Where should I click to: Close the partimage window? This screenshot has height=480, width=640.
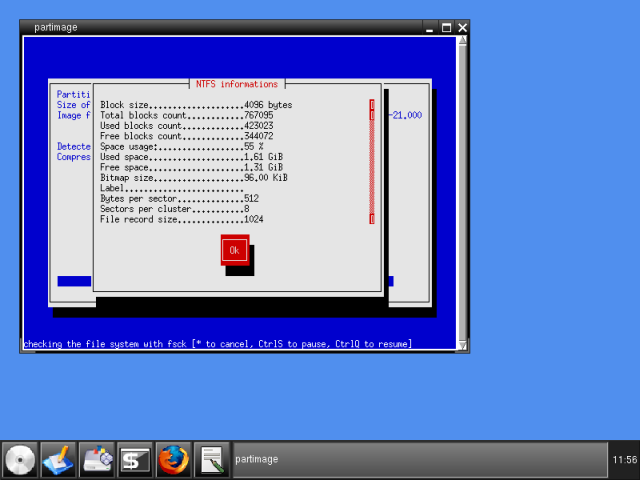pyautogui.click(x=462, y=28)
